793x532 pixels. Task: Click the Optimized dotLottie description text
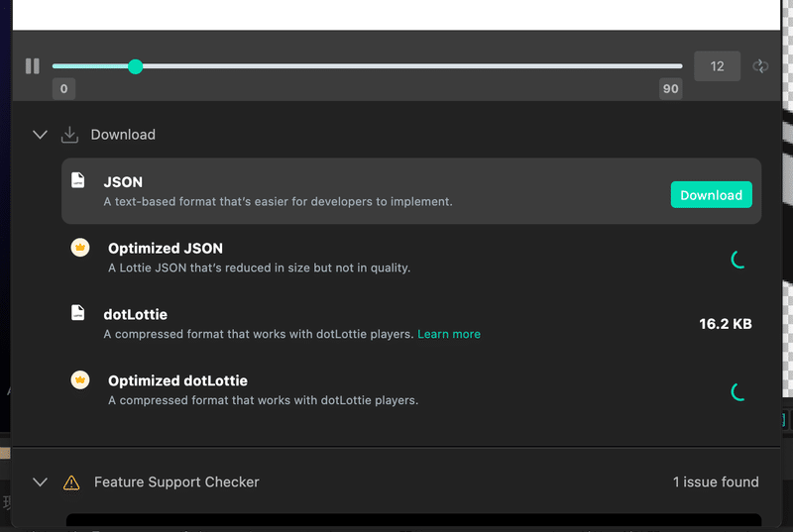[263, 400]
